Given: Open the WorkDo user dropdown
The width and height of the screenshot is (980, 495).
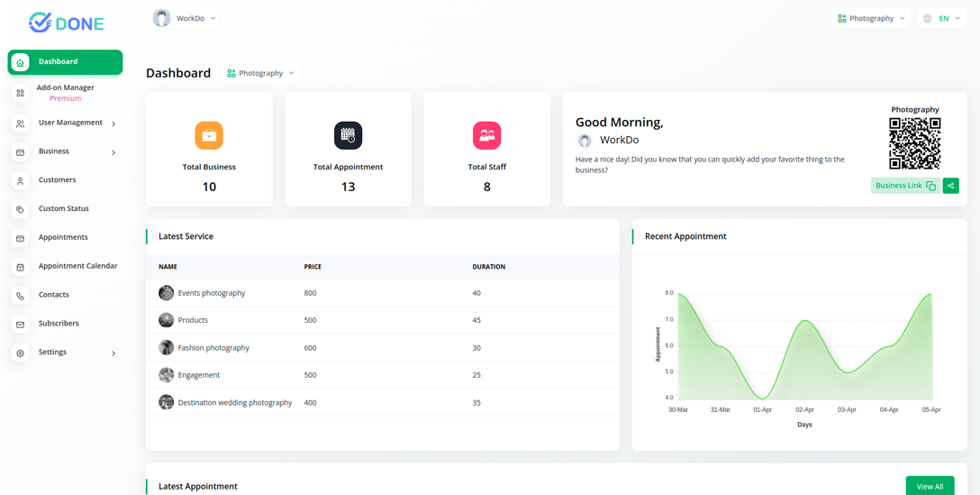Looking at the screenshot, I should [185, 18].
